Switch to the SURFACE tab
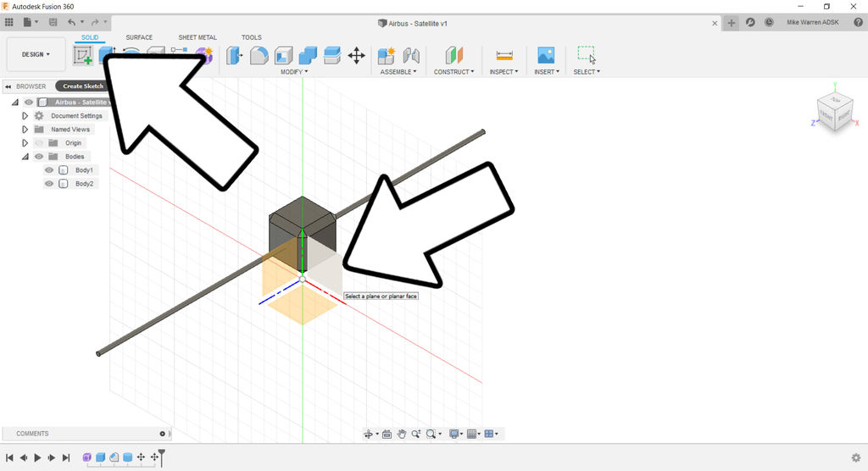 click(139, 37)
